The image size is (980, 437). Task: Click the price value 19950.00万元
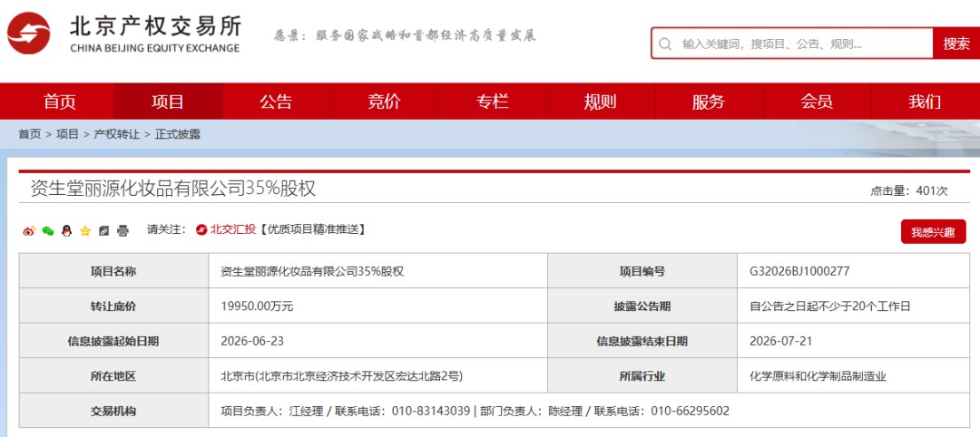pyautogui.click(x=257, y=306)
